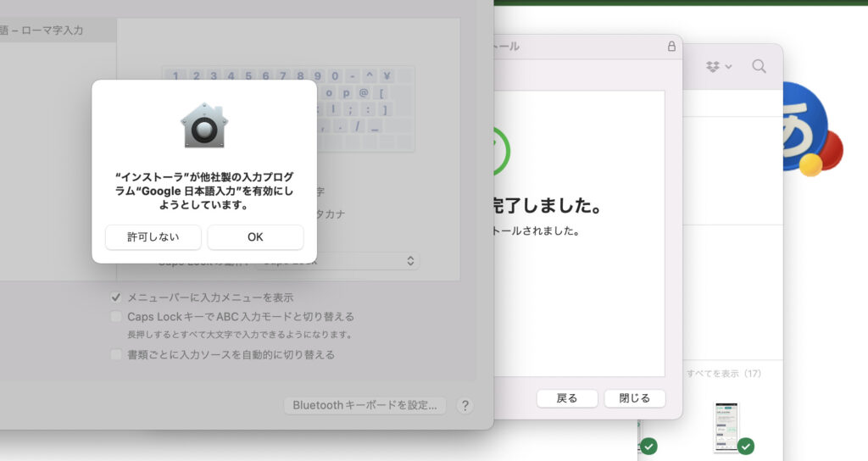Image resolution: width=868 pixels, height=461 pixels.
Task: Click the ¥ key on keyboard preview
Action: 387,75
